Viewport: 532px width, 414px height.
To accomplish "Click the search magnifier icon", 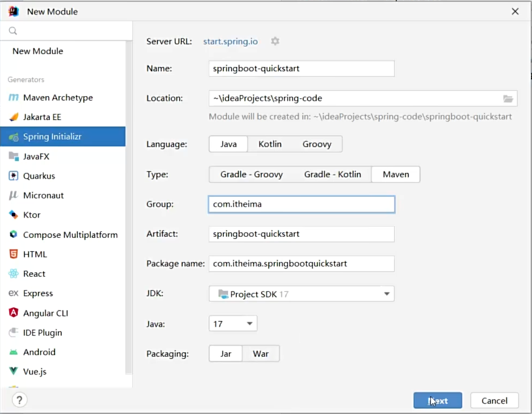I will (13, 31).
